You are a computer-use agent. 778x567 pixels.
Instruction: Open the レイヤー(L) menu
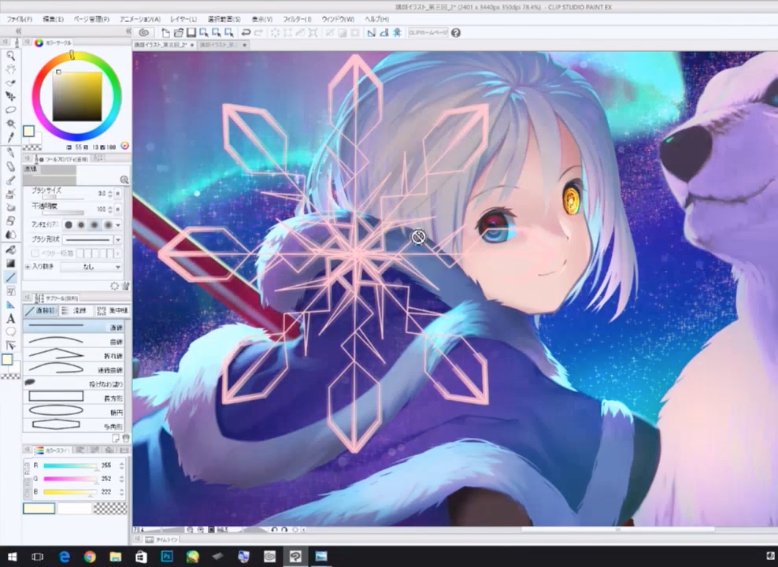tap(183, 19)
